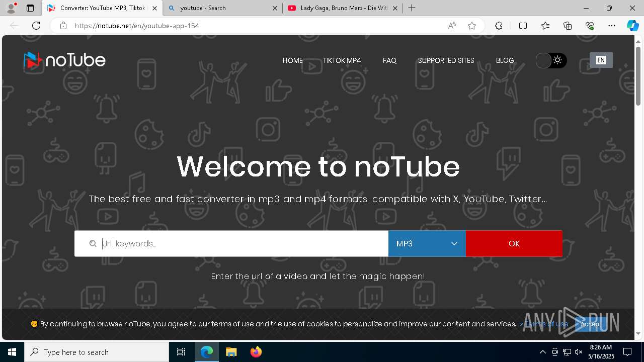The image size is (644, 362).
Task: Go to the FAQ page
Action: pos(389,60)
